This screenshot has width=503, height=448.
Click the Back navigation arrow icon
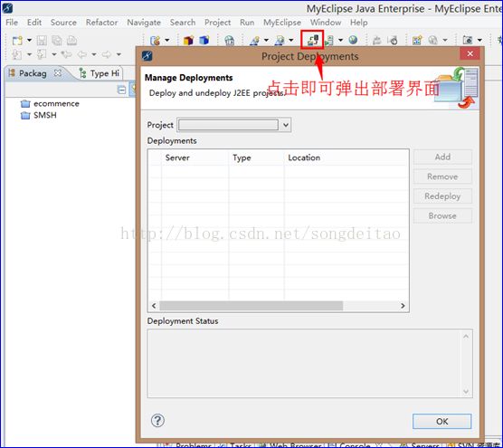coord(82,54)
